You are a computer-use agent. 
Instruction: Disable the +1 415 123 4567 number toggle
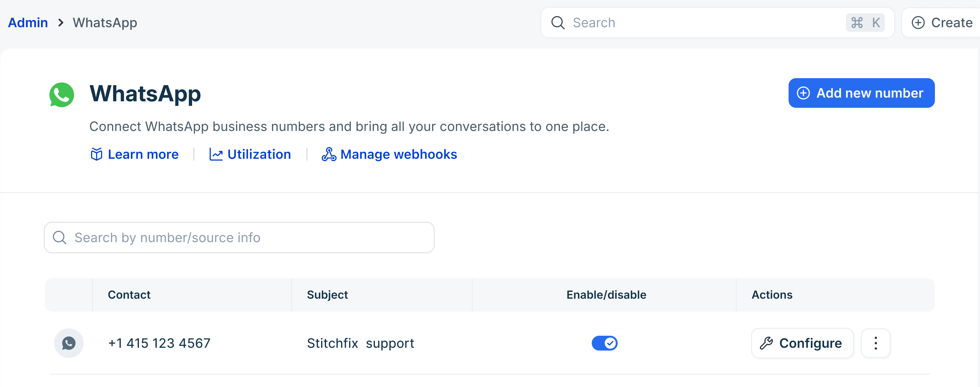[604, 343]
